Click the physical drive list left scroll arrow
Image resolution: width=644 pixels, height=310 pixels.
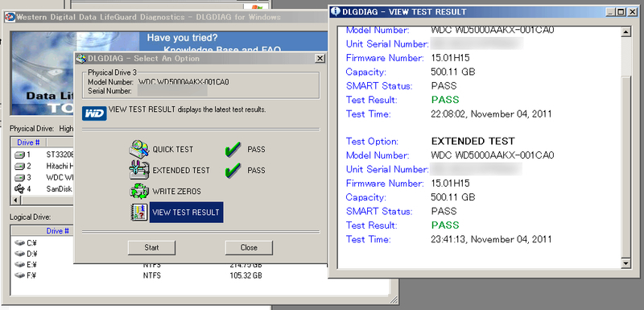click(x=16, y=200)
